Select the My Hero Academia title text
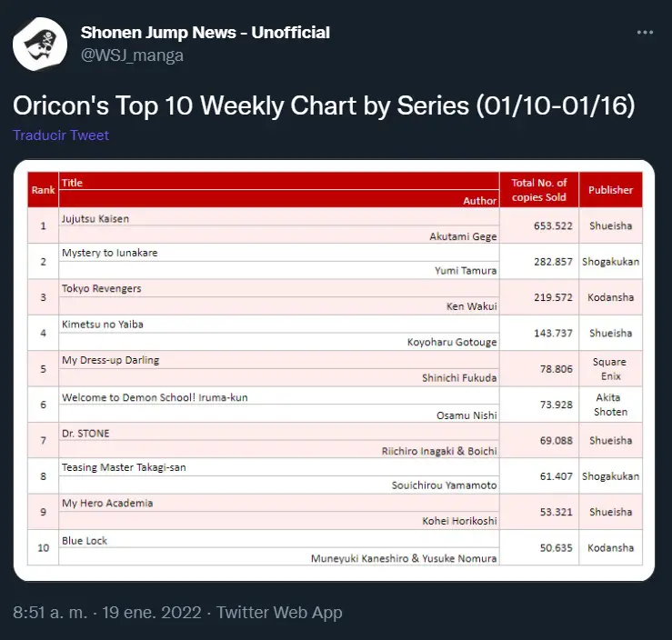672x640 pixels. pos(107,504)
